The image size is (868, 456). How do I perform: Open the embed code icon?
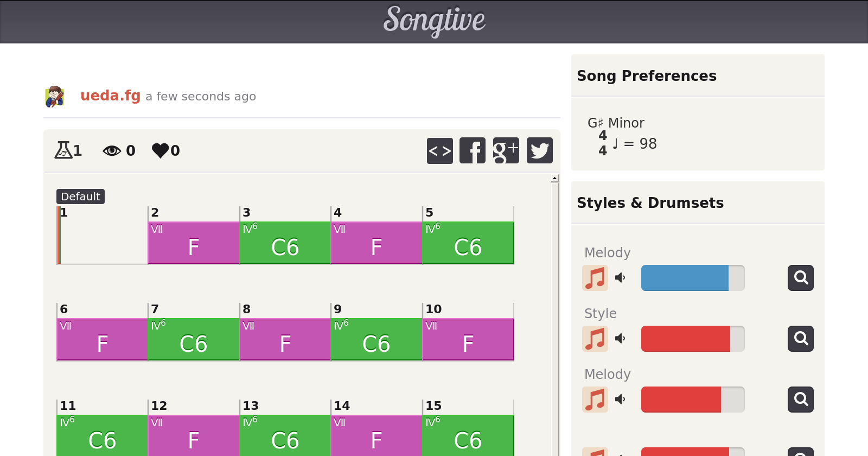[x=439, y=151]
